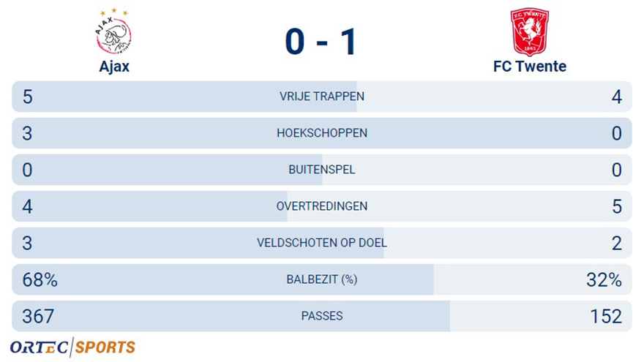Screen dimensions: 644x362
Task: Click the Ajax club crest logo
Action: [113, 31]
